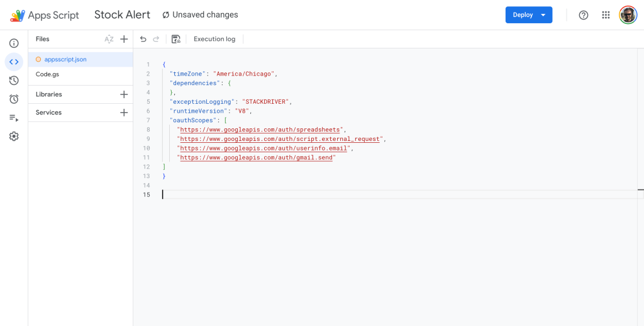
Task: Select the Editor code icon in sidebar
Action: tap(14, 62)
